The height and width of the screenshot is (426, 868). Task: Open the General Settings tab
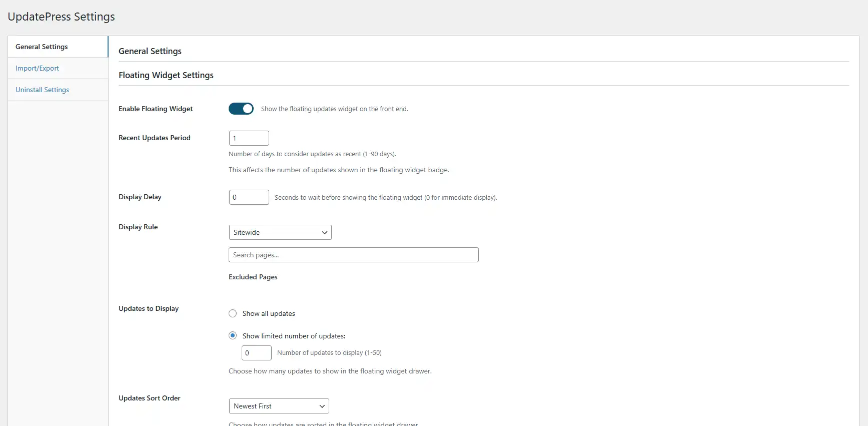point(58,47)
